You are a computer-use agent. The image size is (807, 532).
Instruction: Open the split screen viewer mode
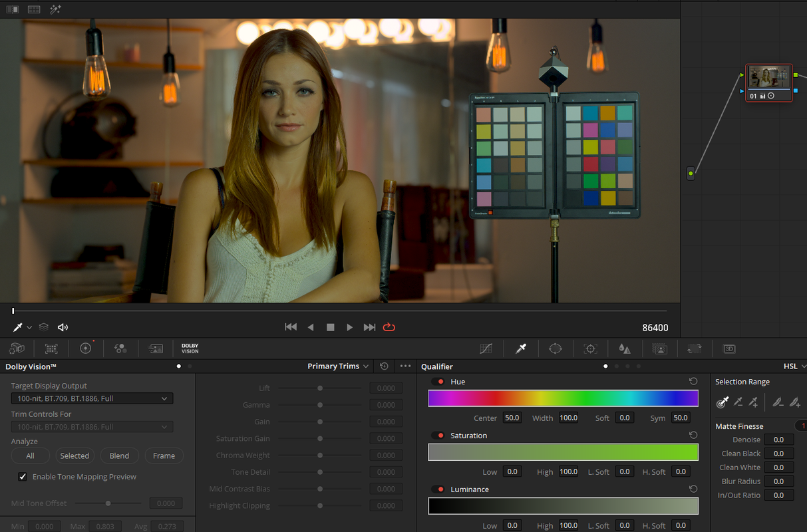coord(34,9)
